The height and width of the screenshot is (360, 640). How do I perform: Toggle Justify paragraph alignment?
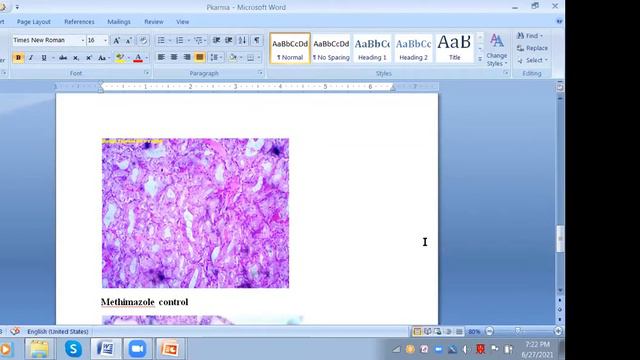tap(200, 57)
